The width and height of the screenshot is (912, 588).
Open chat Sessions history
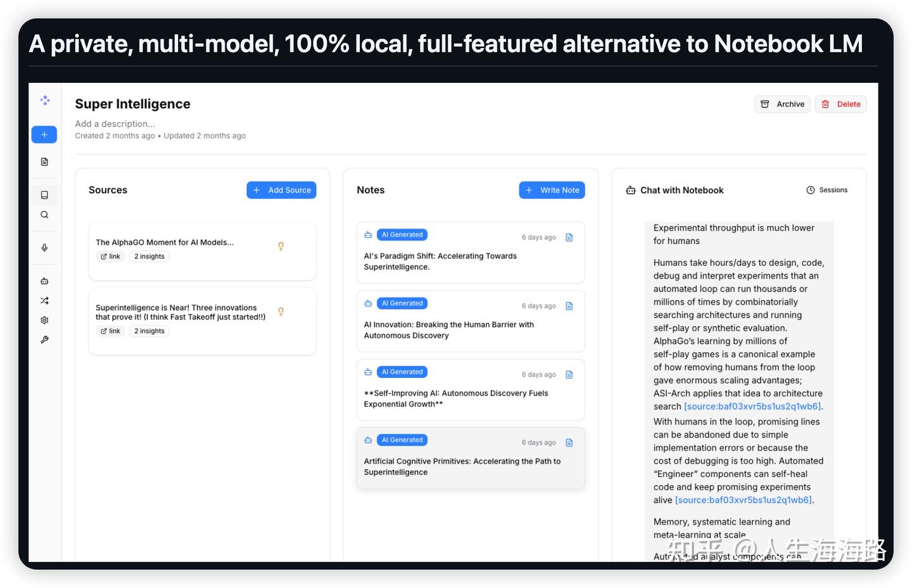click(826, 190)
